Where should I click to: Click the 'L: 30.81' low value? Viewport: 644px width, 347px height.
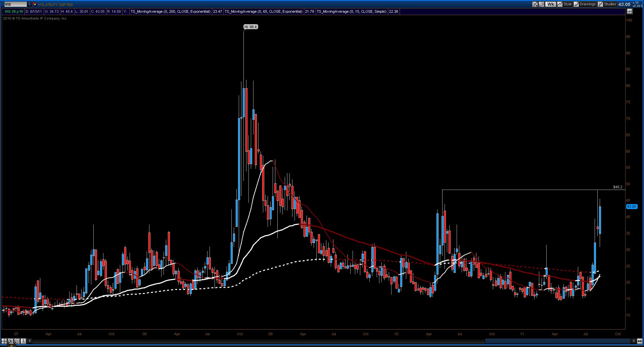82,11
